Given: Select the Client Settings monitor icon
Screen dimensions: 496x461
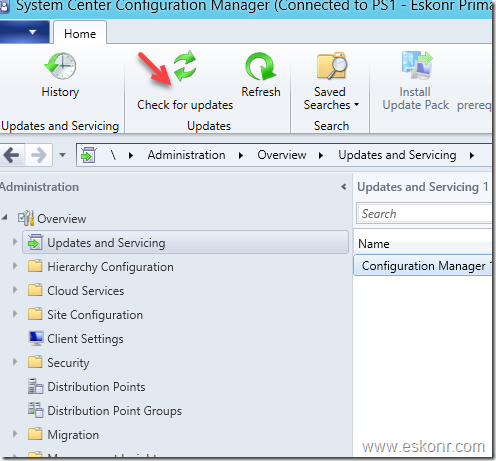Looking at the screenshot, I should tap(36, 338).
